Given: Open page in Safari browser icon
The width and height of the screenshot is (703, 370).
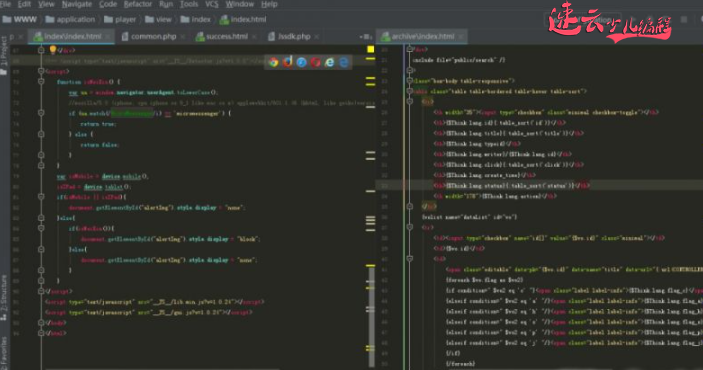Looking at the screenshot, I should point(301,62).
